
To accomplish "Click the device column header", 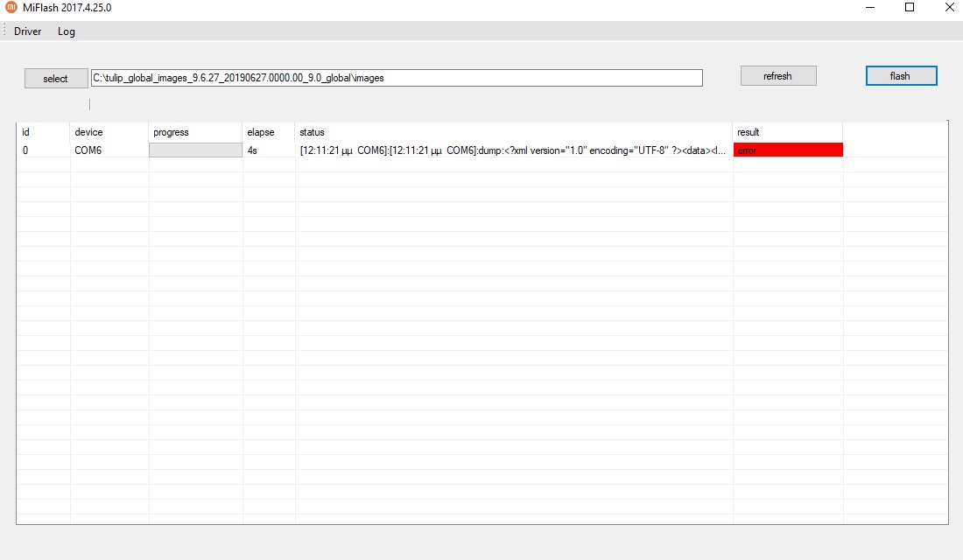I will pyautogui.click(x=88, y=132).
